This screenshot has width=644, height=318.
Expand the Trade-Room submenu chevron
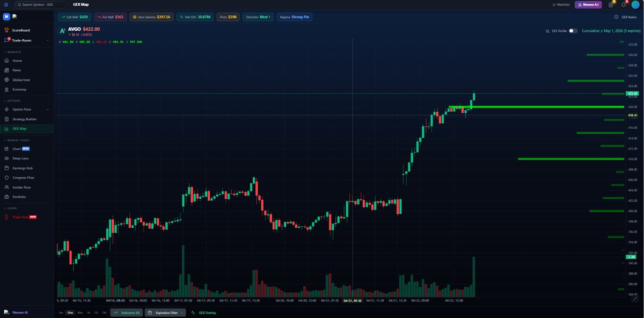click(x=48, y=40)
